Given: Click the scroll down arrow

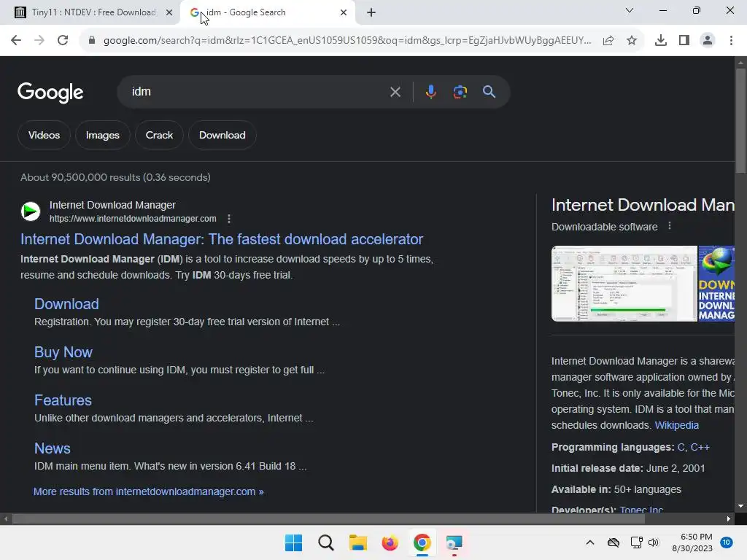Looking at the screenshot, I should click(x=741, y=506).
